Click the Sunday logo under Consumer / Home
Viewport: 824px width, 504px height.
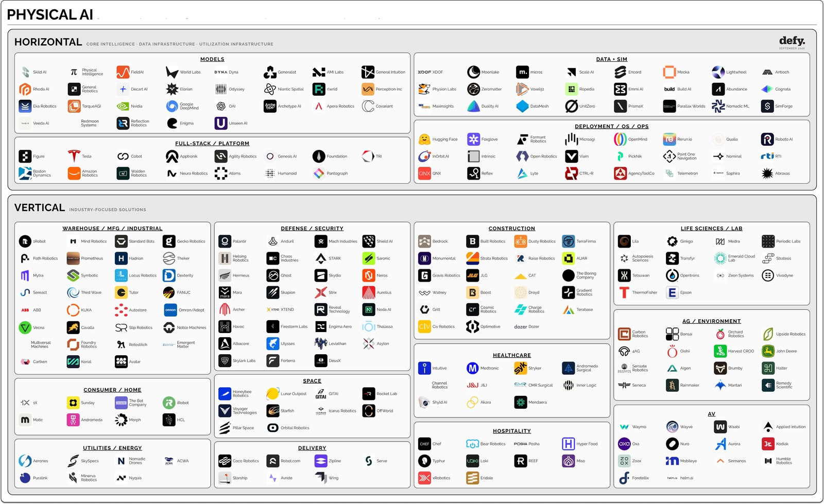73,403
